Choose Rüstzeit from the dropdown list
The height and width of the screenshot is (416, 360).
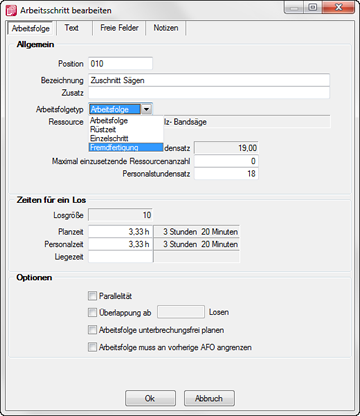[x=126, y=129]
